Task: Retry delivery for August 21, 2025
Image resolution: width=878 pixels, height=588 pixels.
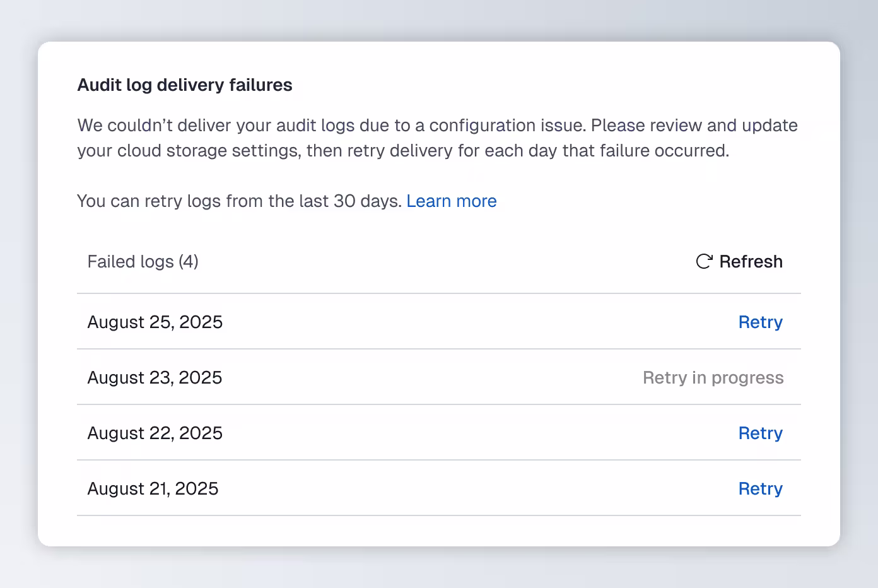Action: click(x=760, y=488)
